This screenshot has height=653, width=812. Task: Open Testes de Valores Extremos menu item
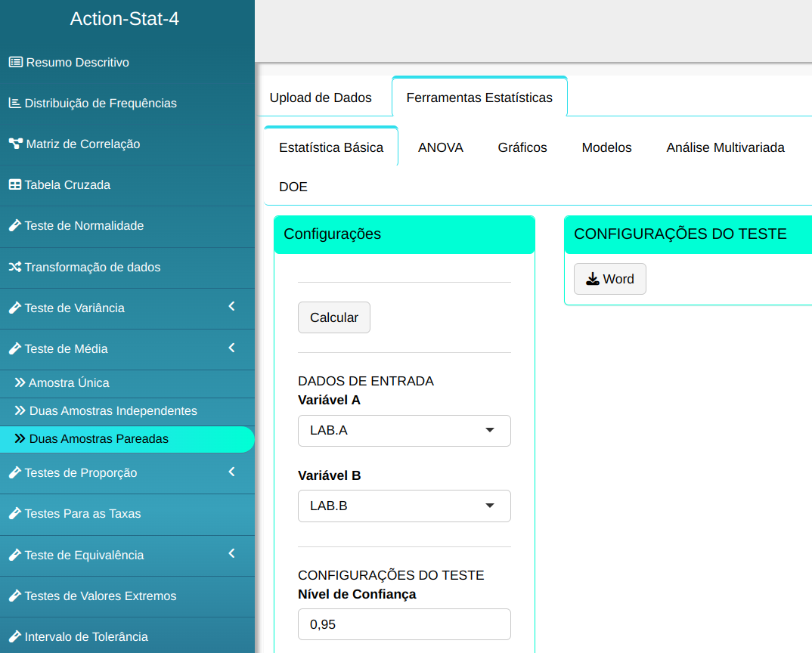pyautogui.click(x=100, y=596)
